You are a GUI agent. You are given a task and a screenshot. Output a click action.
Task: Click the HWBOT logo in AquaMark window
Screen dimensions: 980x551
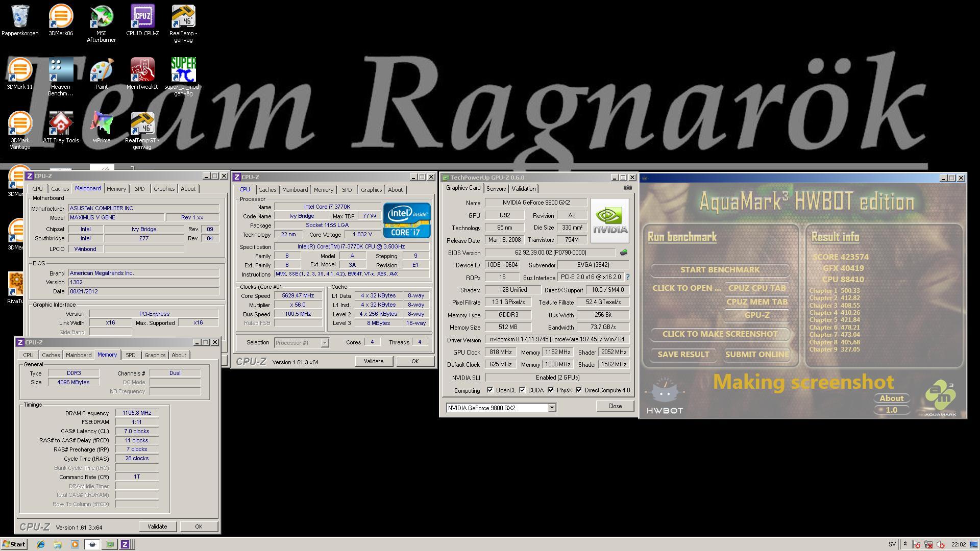pos(665,396)
